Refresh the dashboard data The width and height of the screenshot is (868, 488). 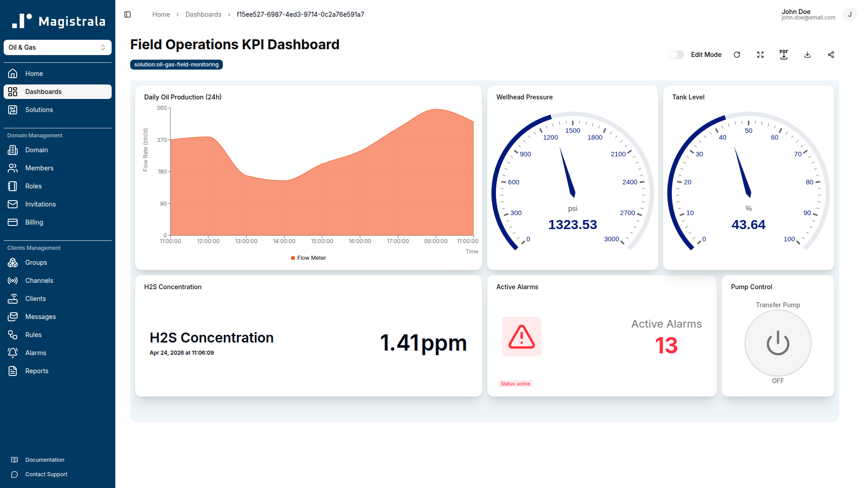coord(737,54)
